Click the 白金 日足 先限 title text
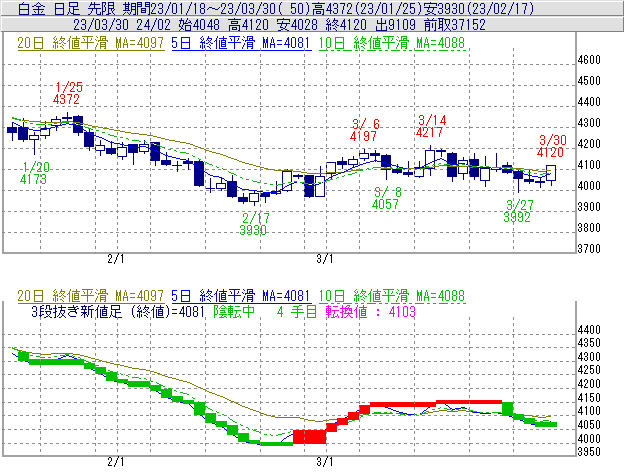The width and height of the screenshot is (624, 475). (x=67, y=8)
